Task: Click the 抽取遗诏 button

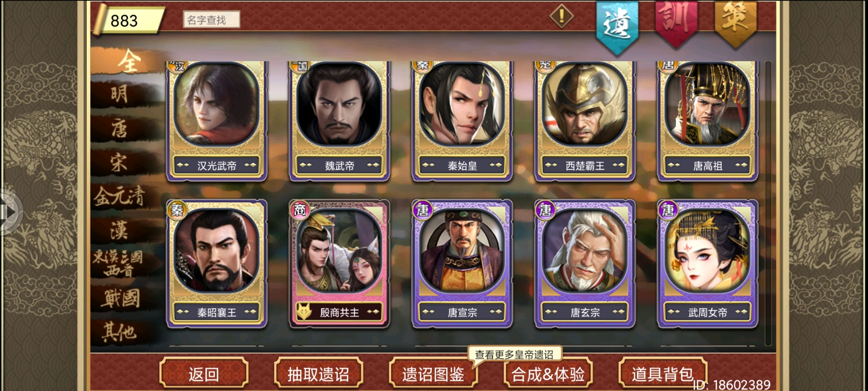Action: tap(318, 373)
